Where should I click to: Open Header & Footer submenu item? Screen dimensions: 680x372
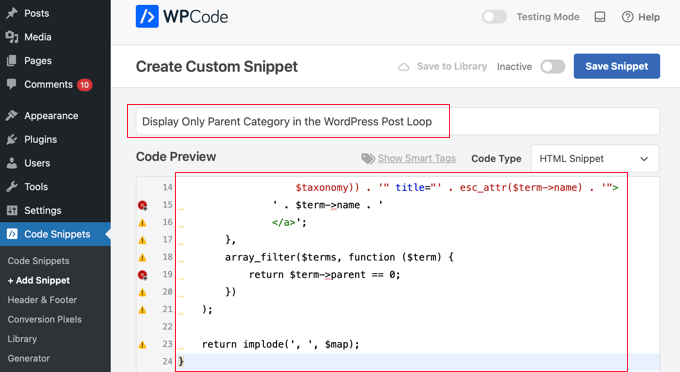pos(42,300)
